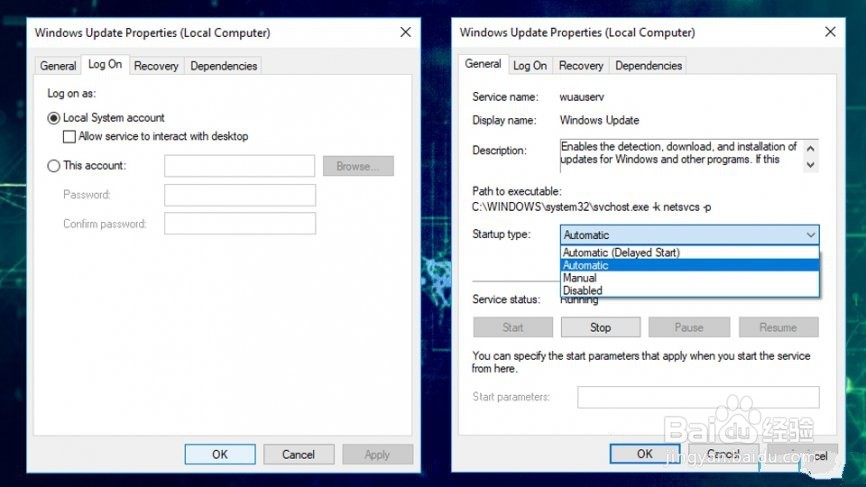Screen dimensions: 866x487
Task: Click the Password field
Action: [x=240, y=195]
